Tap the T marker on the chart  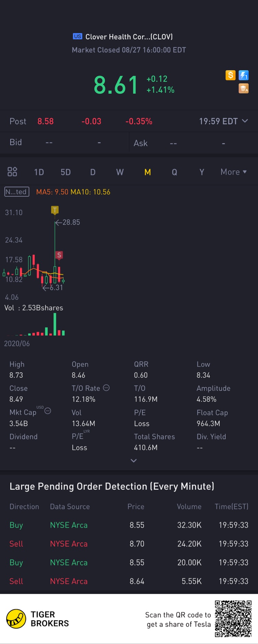(55, 210)
